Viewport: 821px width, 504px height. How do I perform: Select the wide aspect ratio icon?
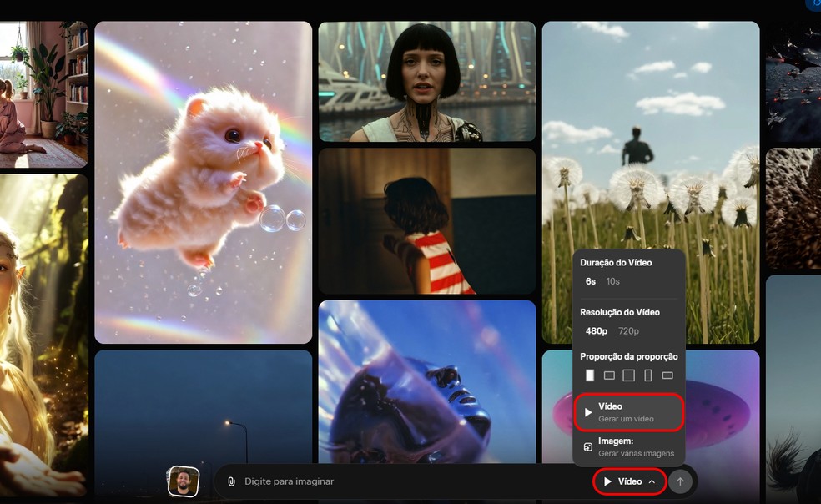667,375
